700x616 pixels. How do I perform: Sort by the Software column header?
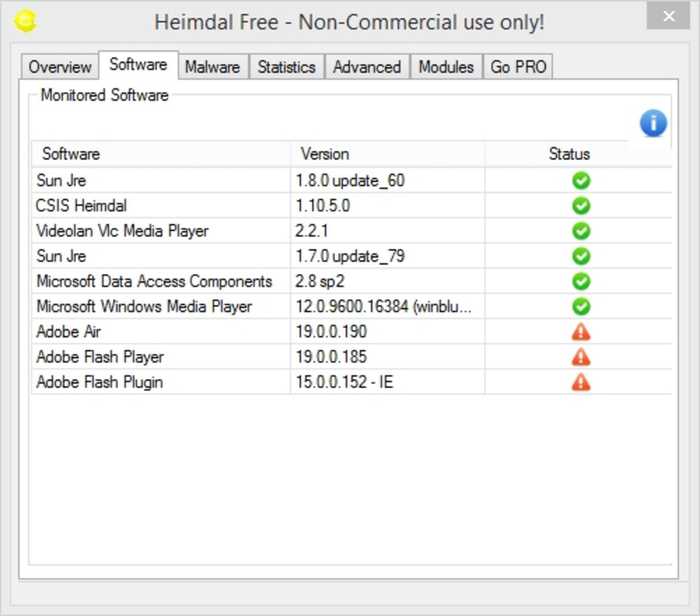coord(161,154)
